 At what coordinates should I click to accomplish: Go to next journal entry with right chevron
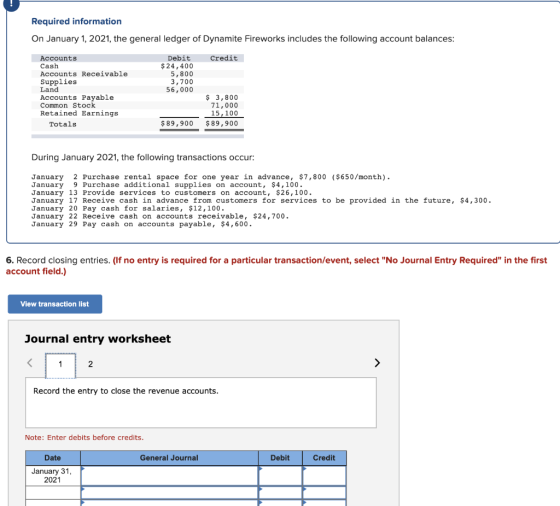click(x=377, y=363)
